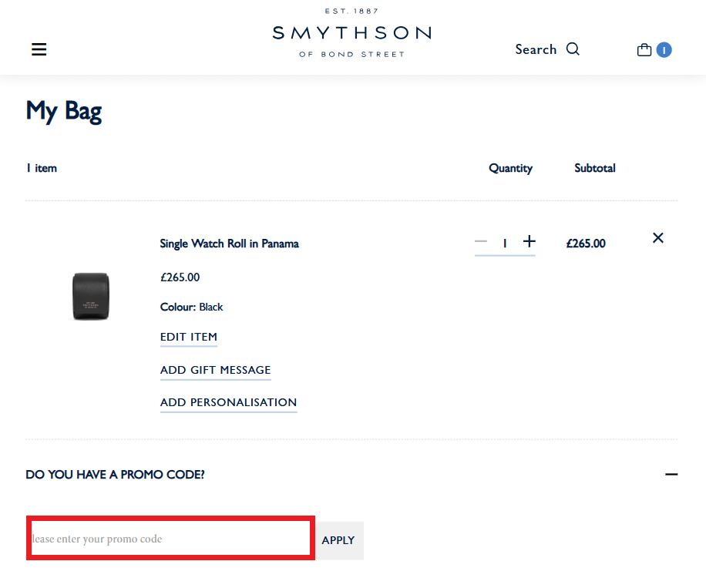Screen dimensions: 706x588
Task: Collapse the promo code section
Action: 670,475
